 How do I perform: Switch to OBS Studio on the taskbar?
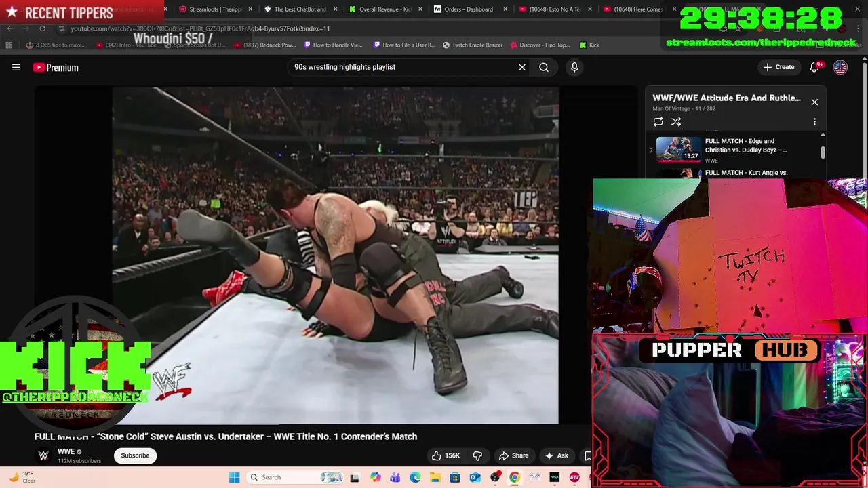coord(495,477)
